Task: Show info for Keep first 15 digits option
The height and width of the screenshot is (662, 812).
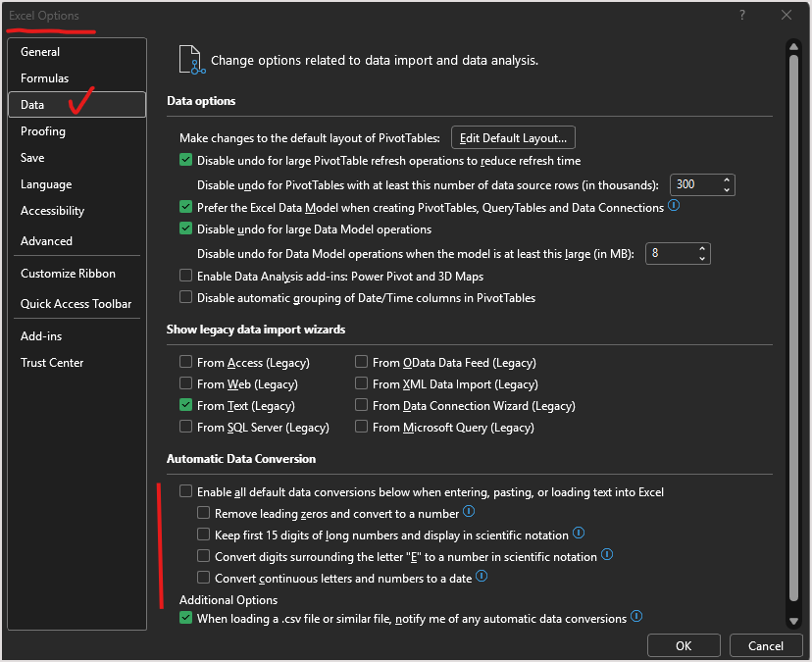Action: coord(579,533)
